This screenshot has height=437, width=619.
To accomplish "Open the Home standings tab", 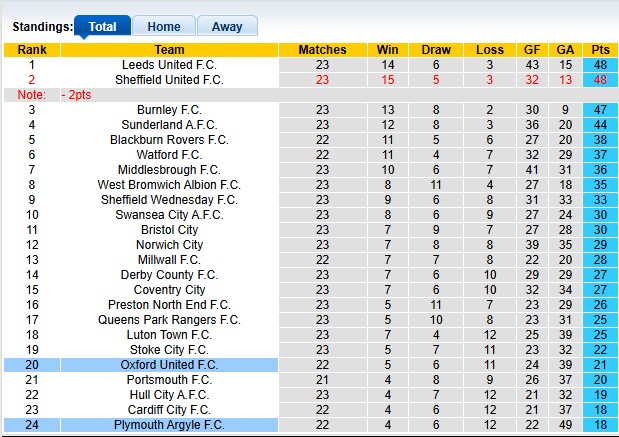I will pyautogui.click(x=164, y=27).
